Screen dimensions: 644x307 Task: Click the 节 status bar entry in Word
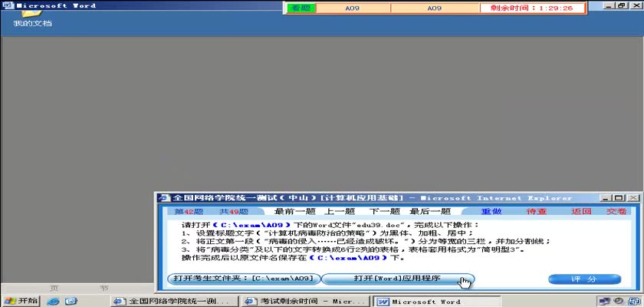(x=104, y=288)
